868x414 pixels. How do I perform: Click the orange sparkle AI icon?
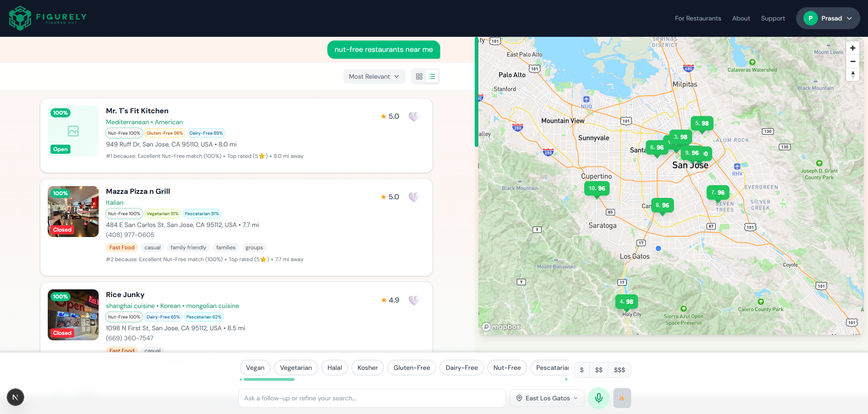(x=622, y=398)
